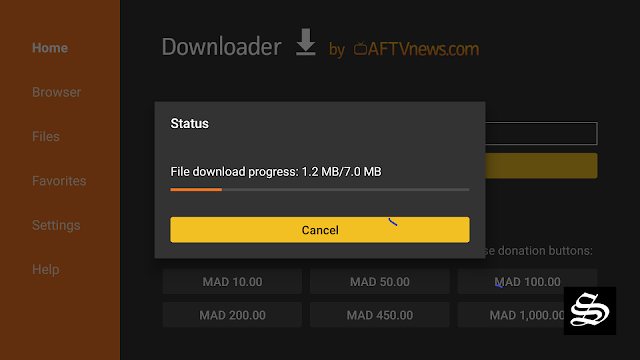The height and width of the screenshot is (360, 640).
Task: Click the MAD 450.00 donation option
Action: (x=380, y=315)
